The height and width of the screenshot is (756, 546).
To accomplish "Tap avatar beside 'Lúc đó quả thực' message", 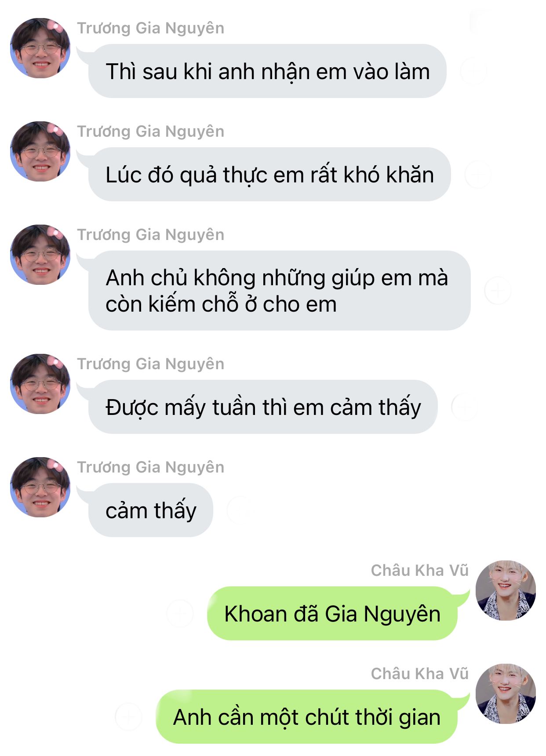I will [x=40, y=151].
